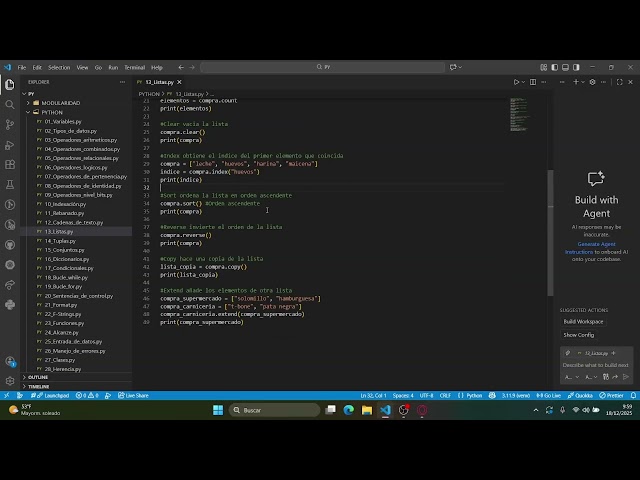Click the editor vertical scrollbar
Viewport: 640px width, 480px height.
click(550, 233)
